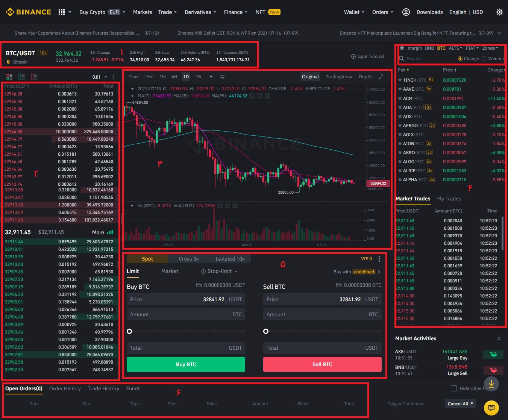Toggle Vol indicator visibility eye
The width and height of the screenshot is (508, 420).
point(220,206)
